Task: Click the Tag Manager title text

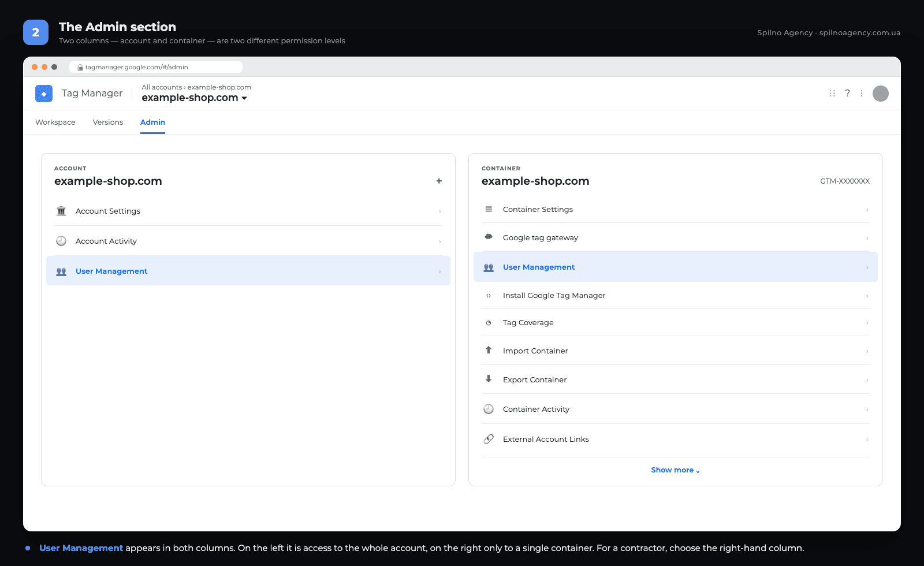Action: (x=92, y=94)
